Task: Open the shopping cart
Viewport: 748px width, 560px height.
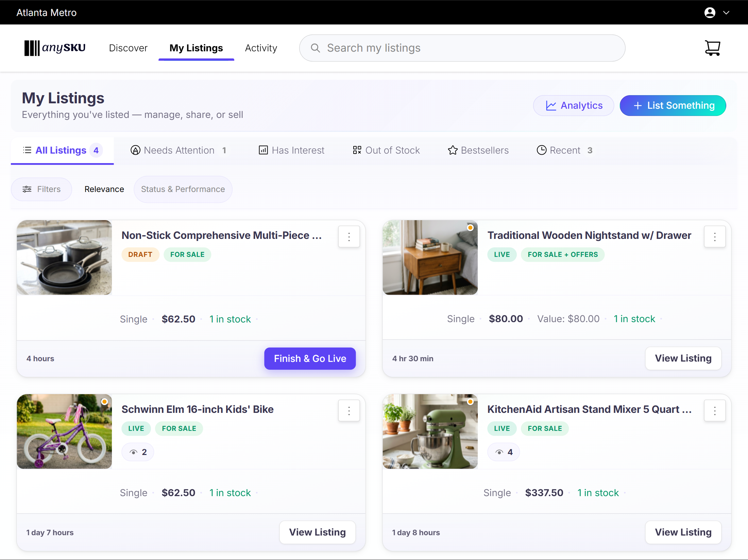Action: [x=713, y=48]
